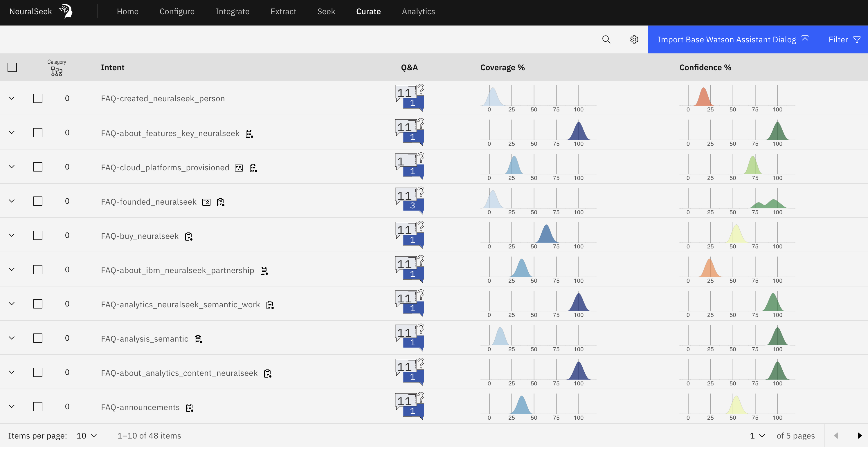The width and height of the screenshot is (868, 451).
Task: Open the search magnifier icon
Action: (x=606, y=40)
